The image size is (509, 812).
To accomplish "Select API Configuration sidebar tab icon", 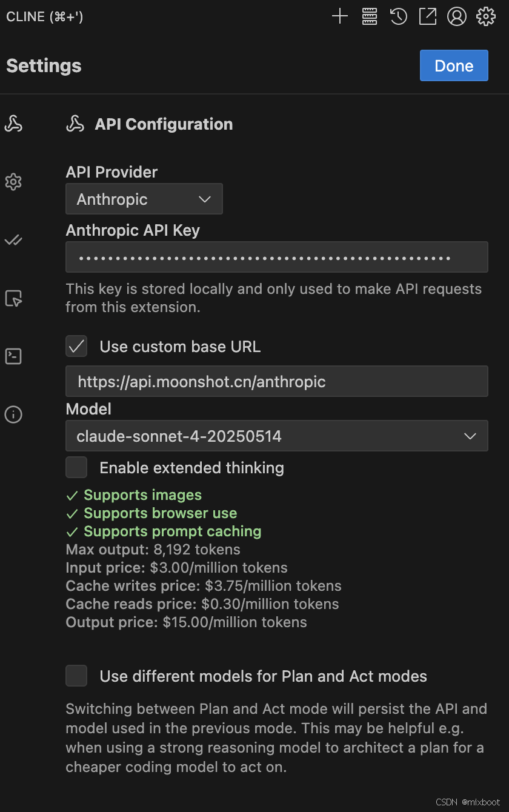I will click(13, 124).
